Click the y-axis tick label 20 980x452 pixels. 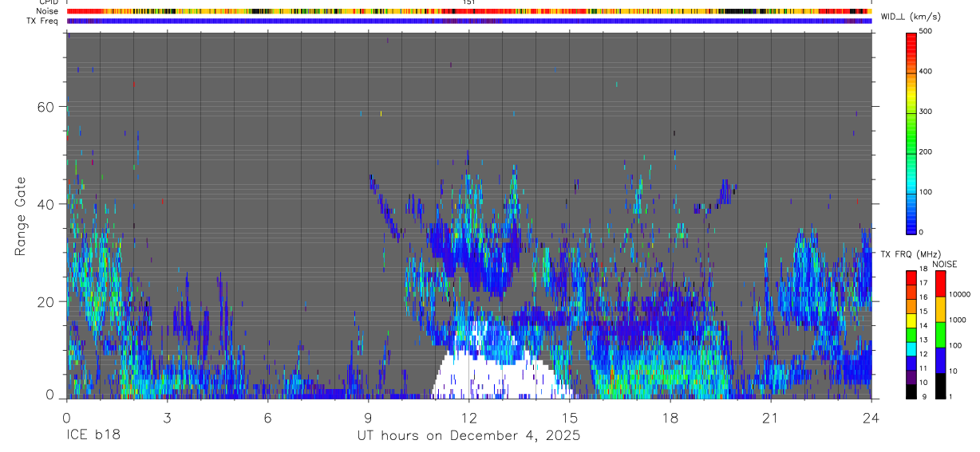(x=46, y=301)
